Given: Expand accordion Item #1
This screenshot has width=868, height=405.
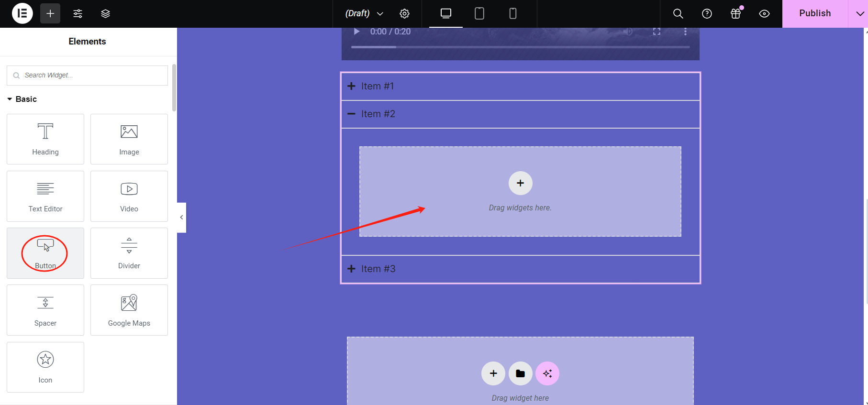Looking at the screenshot, I should (x=377, y=86).
